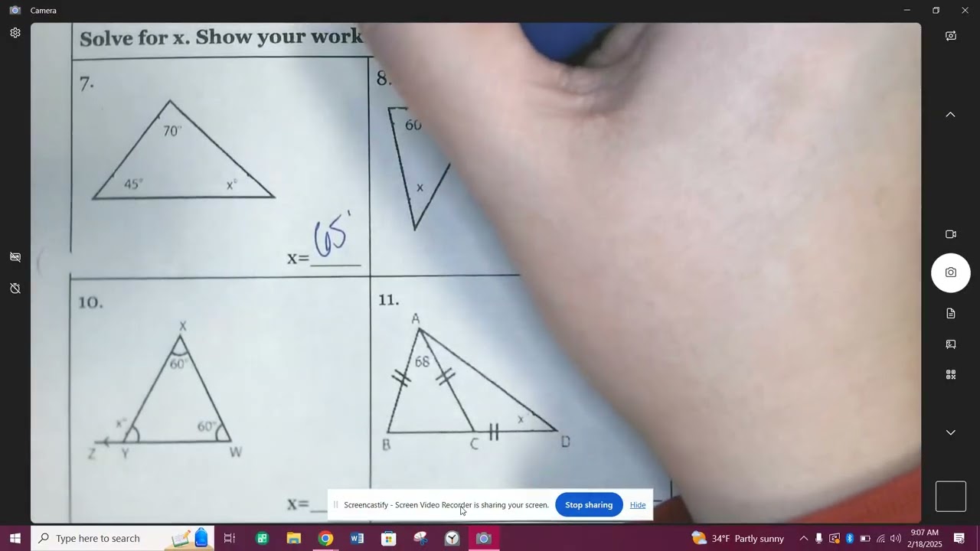The height and width of the screenshot is (551, 980).
Task: Click the Camera app taskbar icon
Action: point(484,539)
